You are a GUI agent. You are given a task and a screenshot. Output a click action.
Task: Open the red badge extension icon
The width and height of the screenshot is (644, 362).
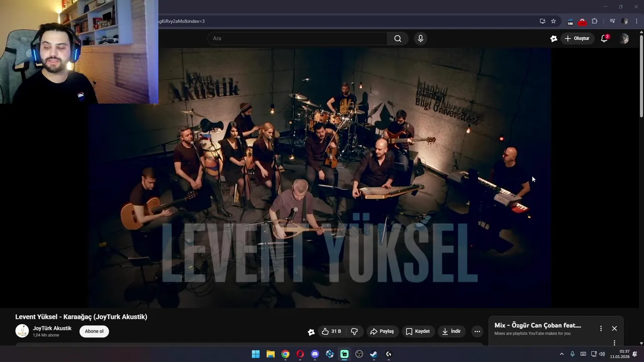tap(582, 22)
